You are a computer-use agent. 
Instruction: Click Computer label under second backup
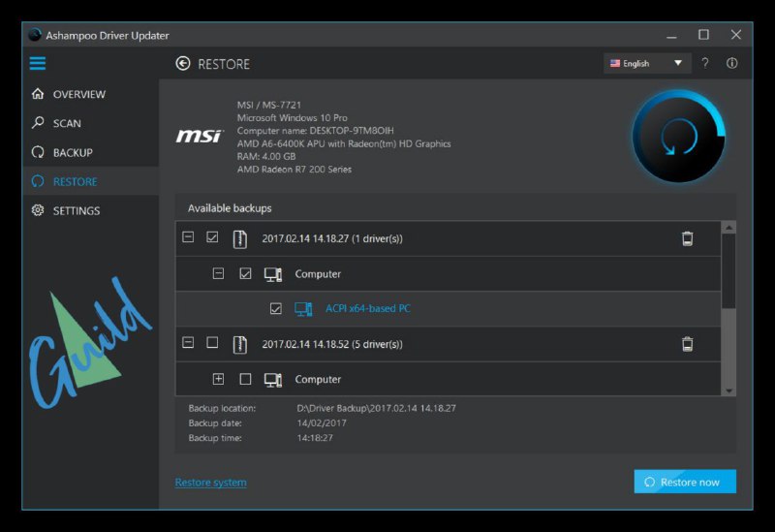click(x=318, y=379)
